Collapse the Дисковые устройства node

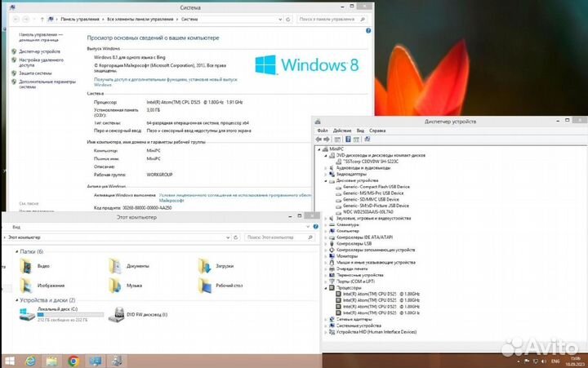[326, 180]
